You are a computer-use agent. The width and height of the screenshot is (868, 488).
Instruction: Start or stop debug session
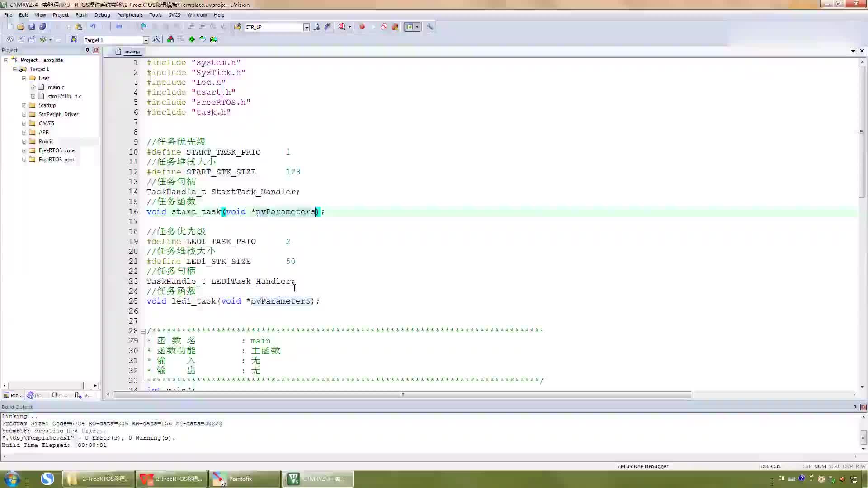(342, 27)
